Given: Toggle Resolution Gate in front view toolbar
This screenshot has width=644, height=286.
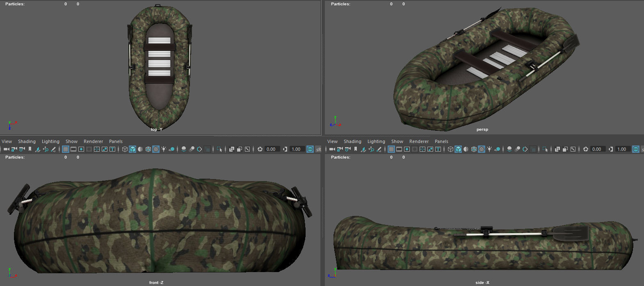Looking at the screenshot, I should point(81,149).
